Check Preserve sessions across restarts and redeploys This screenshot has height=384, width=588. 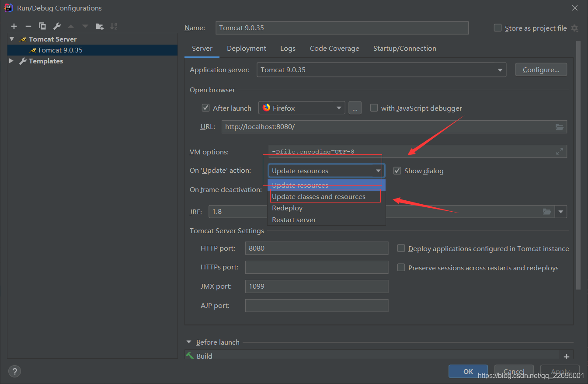tap(401, 267)
